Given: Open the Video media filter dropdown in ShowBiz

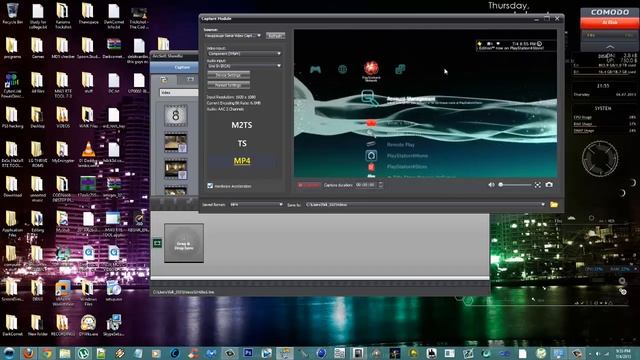Looking at the screenshot, I should [178, 93].
